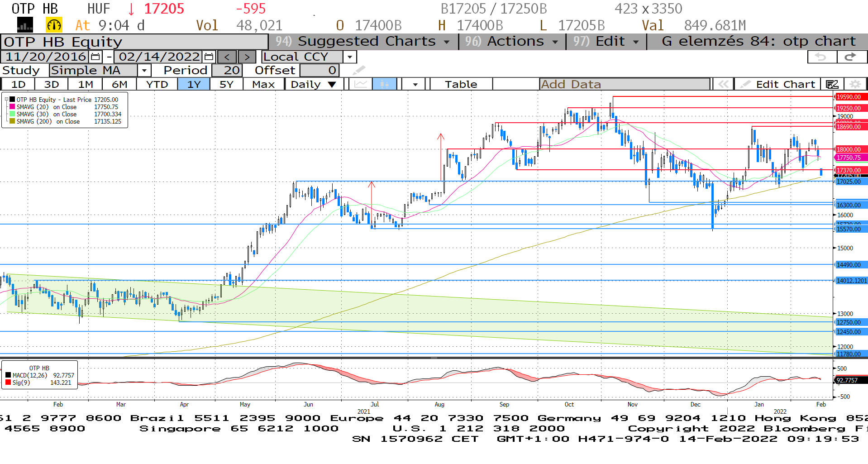Click the 18690.00 price level label
Screen dimensions: 868x464
click(x=851, y=127)
